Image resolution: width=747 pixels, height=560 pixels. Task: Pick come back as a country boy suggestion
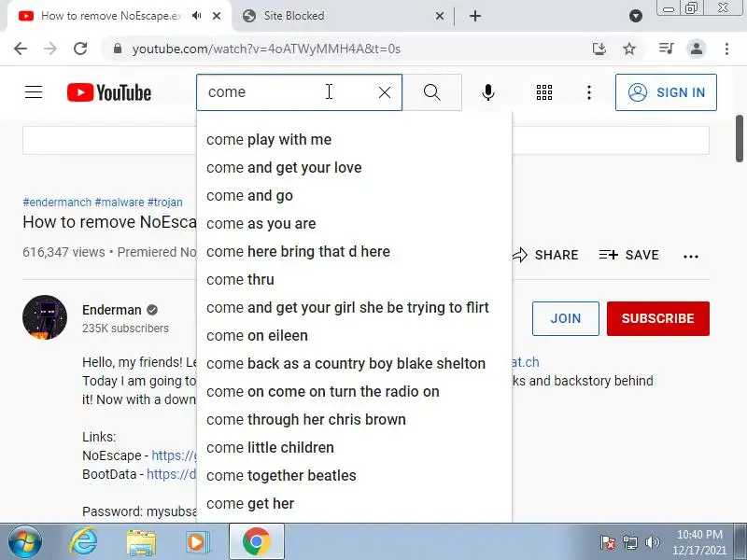click(354, 363)
